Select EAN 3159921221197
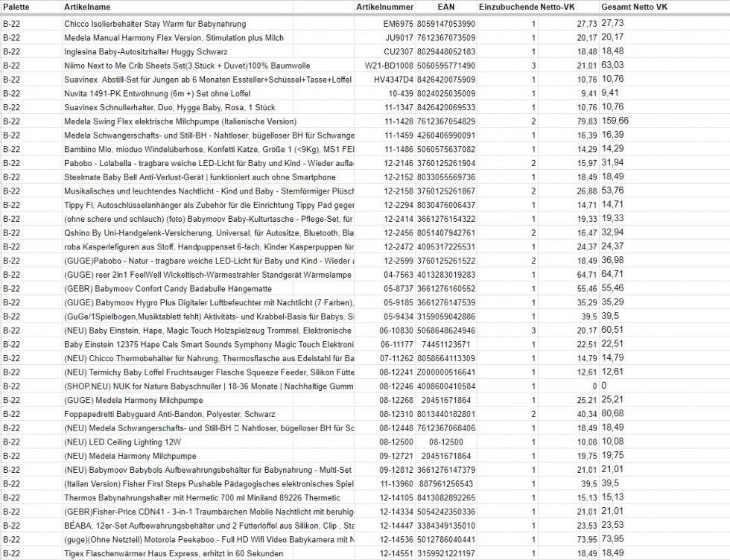 click(446, 554)
